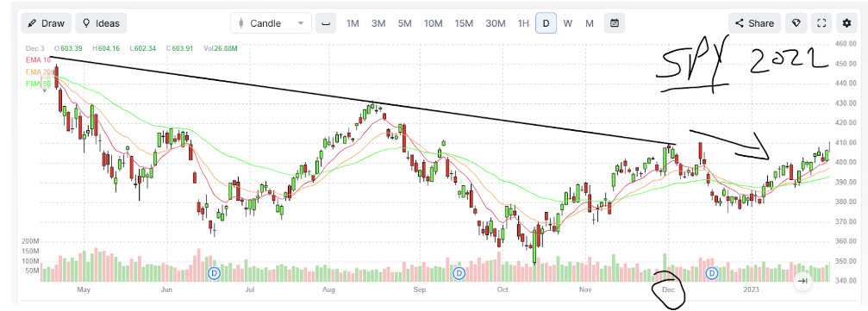868x311 pixels.
Task: Click the line style icon beside Candle
Action: point(326,23)
